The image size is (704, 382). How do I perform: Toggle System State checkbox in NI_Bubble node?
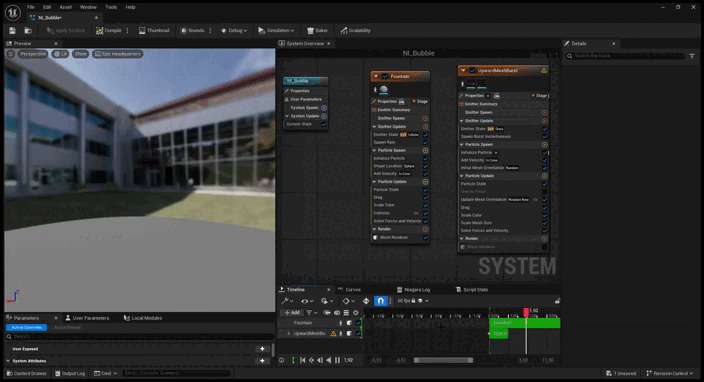point(324,124)
